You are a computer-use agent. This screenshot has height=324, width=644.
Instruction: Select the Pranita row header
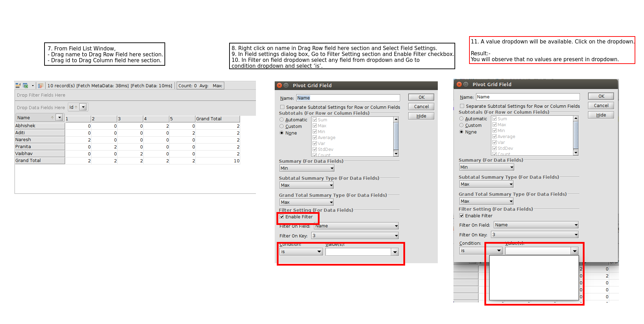tap(40, 147)
